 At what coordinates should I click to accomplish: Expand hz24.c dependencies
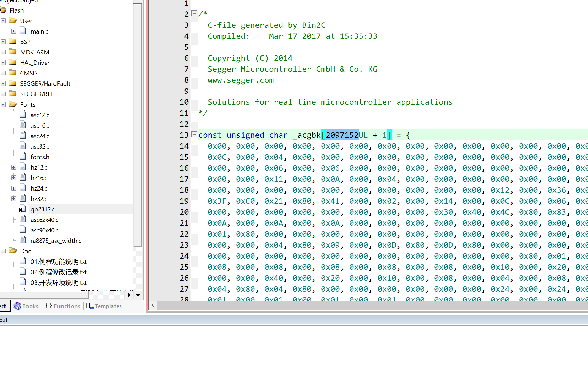14,188
